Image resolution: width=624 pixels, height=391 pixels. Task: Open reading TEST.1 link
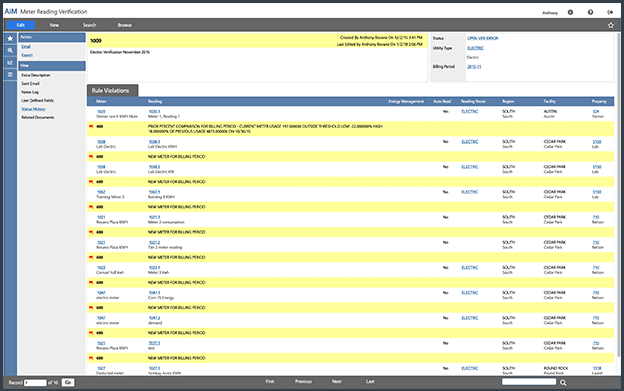154,343
